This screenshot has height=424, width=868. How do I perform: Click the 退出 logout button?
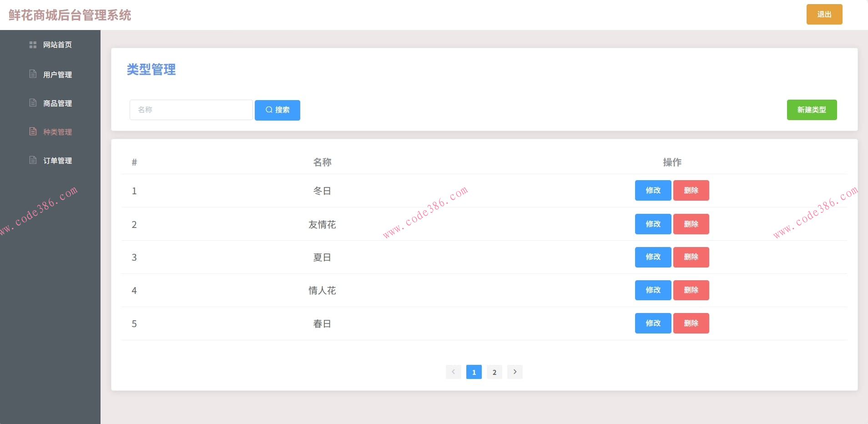tap(824, 14)
